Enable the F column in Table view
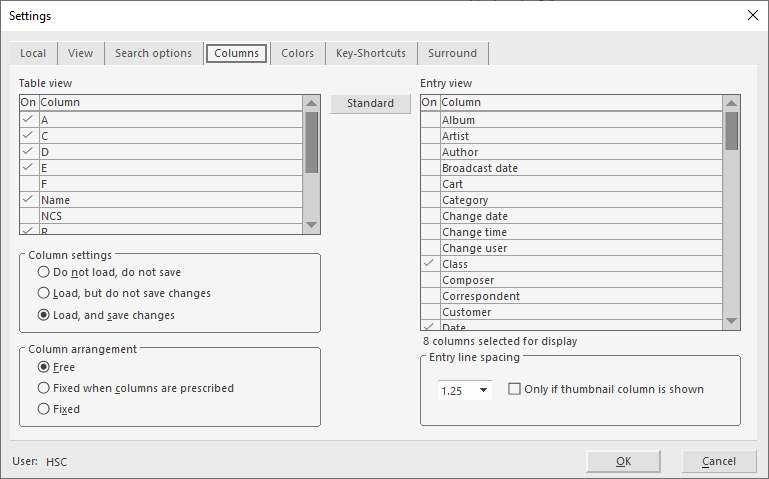 [x=28, y=184]
